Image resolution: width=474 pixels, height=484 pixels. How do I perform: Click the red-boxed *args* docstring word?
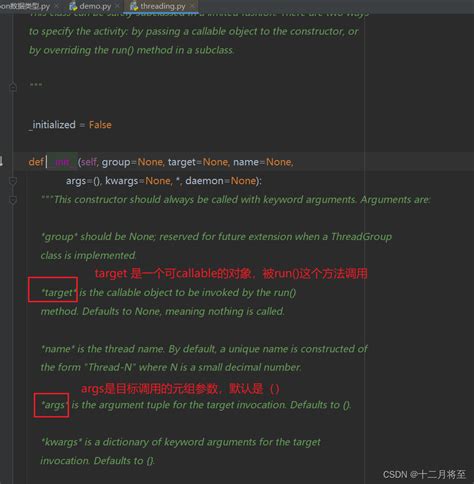(x=54, y=405)
